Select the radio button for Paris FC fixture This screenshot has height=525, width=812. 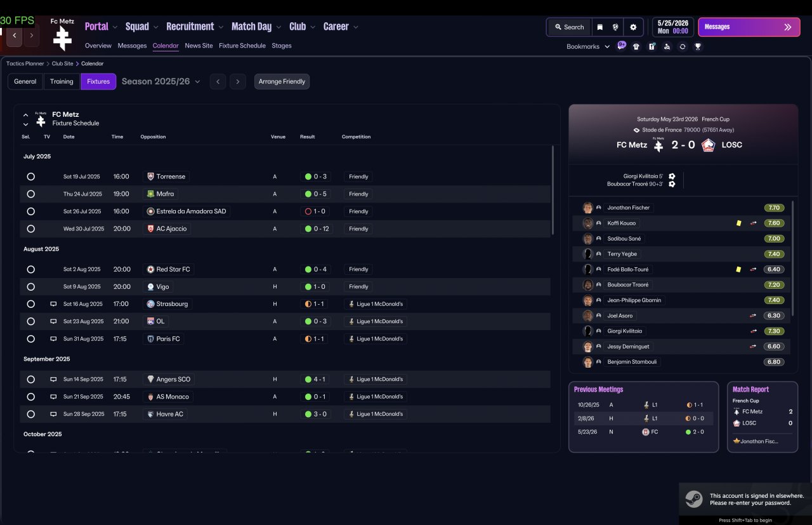30,339
